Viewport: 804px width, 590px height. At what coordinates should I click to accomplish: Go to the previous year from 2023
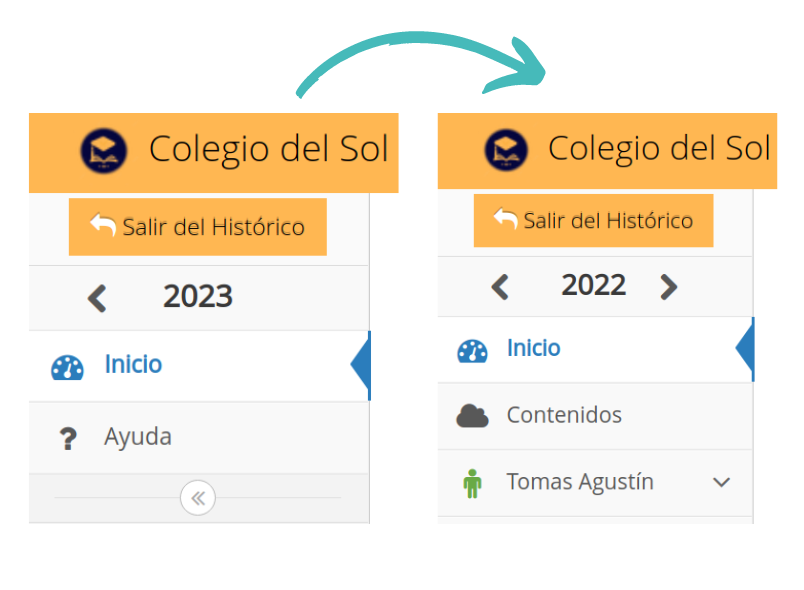(97, 298)
